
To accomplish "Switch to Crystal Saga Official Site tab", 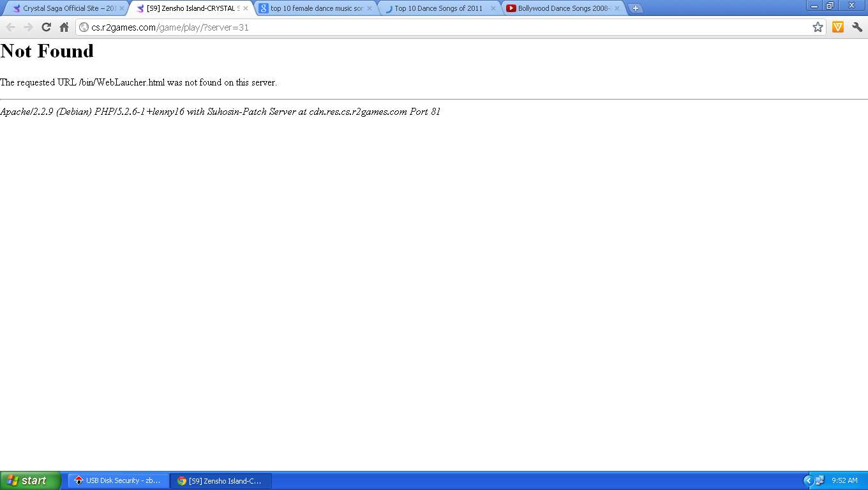I will pos(64,8).
